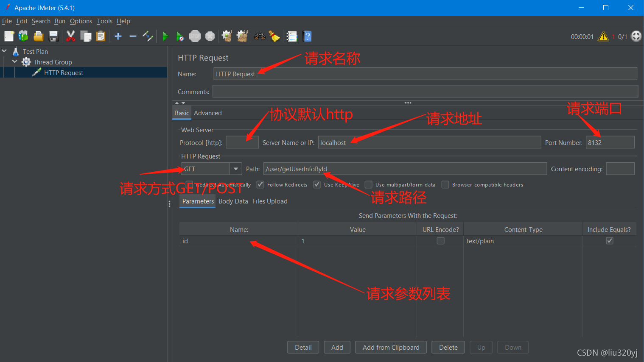
Task: Open the Tools menu
Action: tap(104, 21)
